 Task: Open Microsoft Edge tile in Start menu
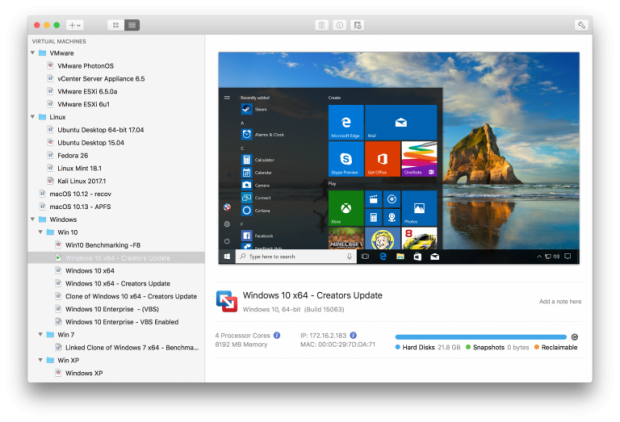click(346, 122)
